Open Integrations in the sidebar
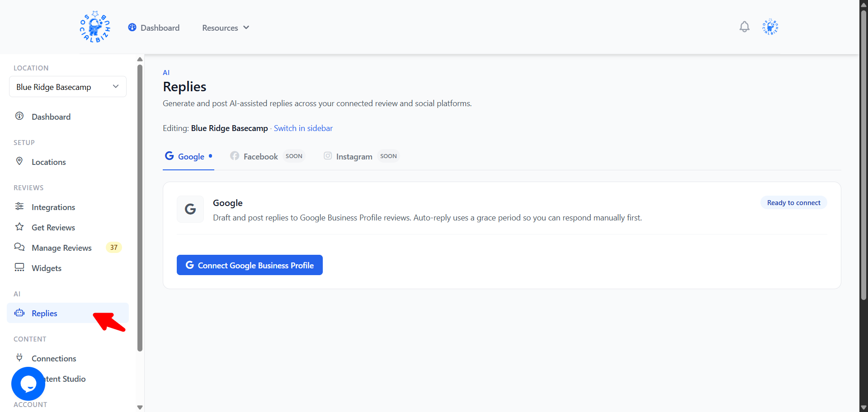The height and width of the screenshot is (412, 868). pyautogui.click(x=68, y=207)
